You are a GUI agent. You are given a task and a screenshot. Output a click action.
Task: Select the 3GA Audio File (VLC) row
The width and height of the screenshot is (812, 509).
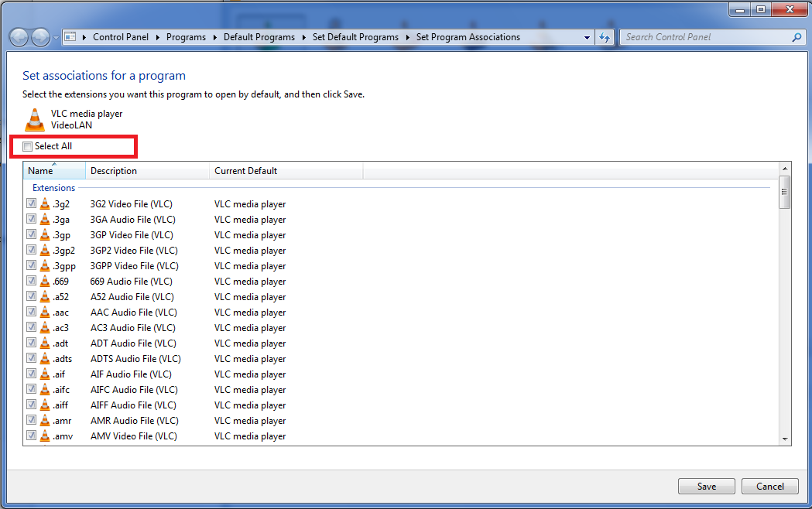[401, 220]
